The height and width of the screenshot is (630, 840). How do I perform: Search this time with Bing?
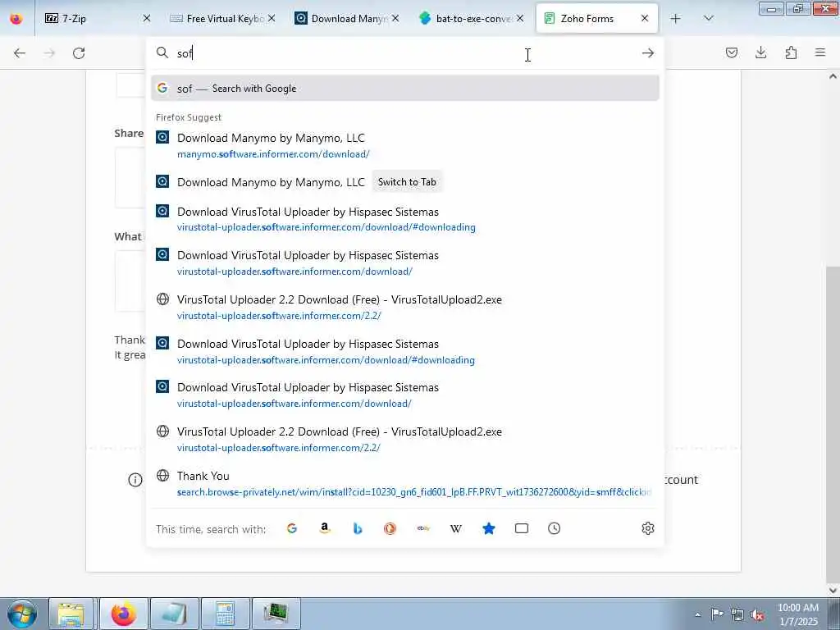pos(358,529)
